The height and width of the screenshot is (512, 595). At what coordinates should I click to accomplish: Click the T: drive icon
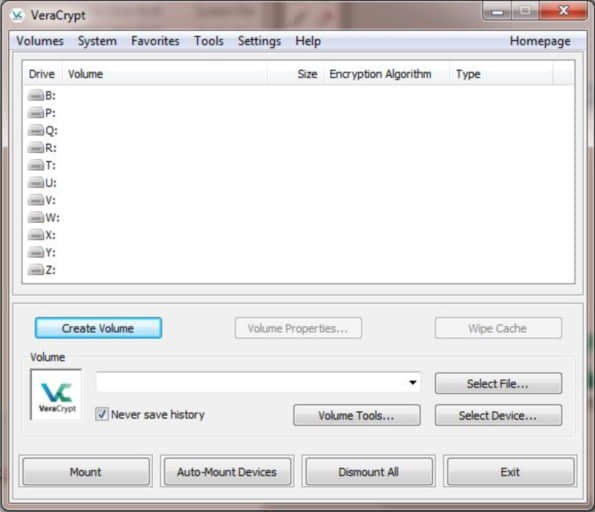point(36,165)
